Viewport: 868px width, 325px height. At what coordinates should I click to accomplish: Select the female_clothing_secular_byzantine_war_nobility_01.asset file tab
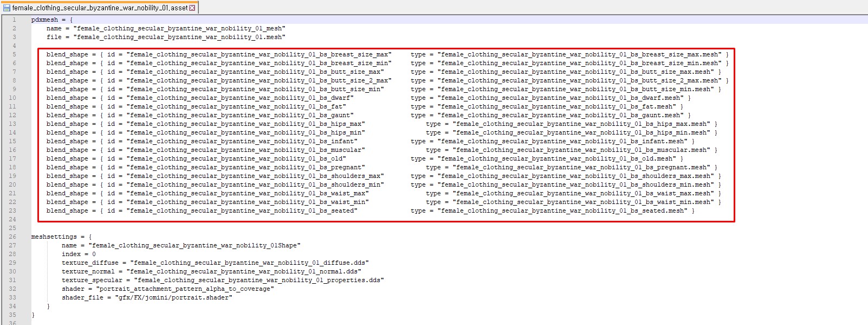(100, 8)
